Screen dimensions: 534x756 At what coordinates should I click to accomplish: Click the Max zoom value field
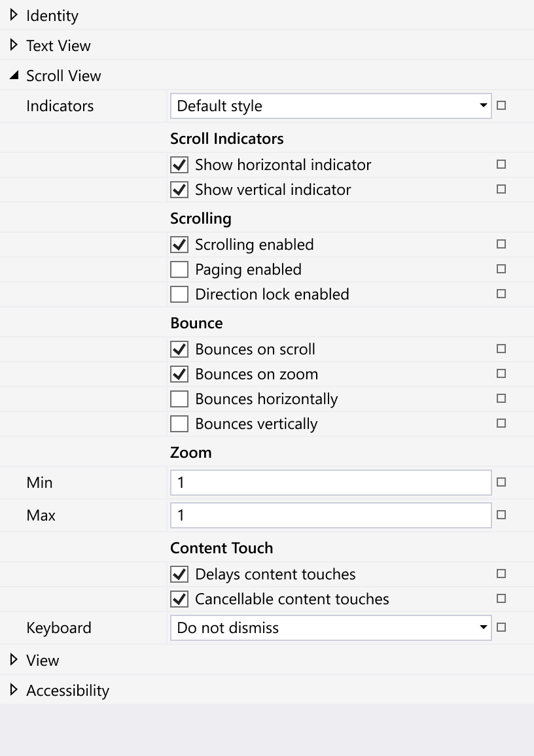[x=330, y=515]
